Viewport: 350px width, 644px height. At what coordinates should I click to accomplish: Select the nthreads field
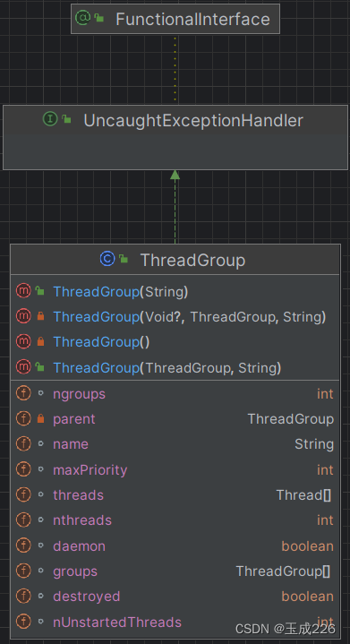click(x=175, y=520)
